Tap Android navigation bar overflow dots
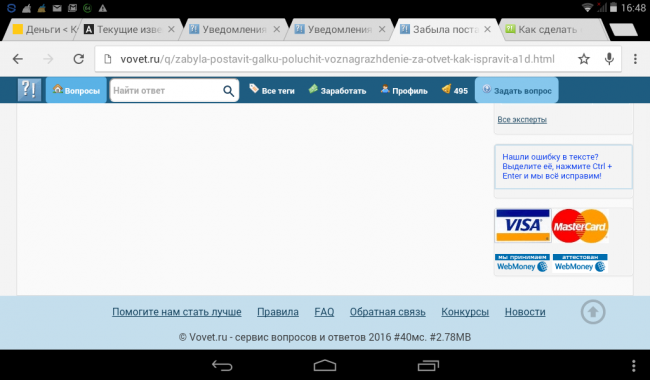Viewport: 650px width, 380px height. pyautogui.click(x=633, y=365)
